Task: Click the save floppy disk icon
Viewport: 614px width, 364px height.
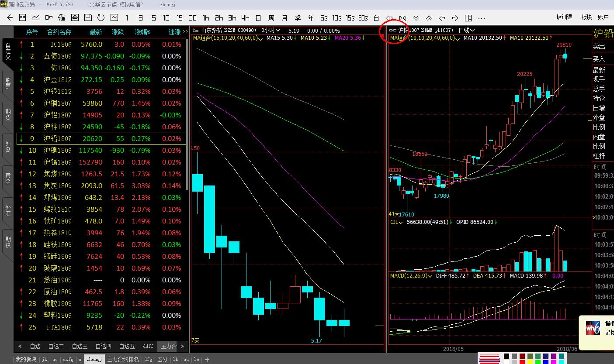Action: (x=88, y=18)
